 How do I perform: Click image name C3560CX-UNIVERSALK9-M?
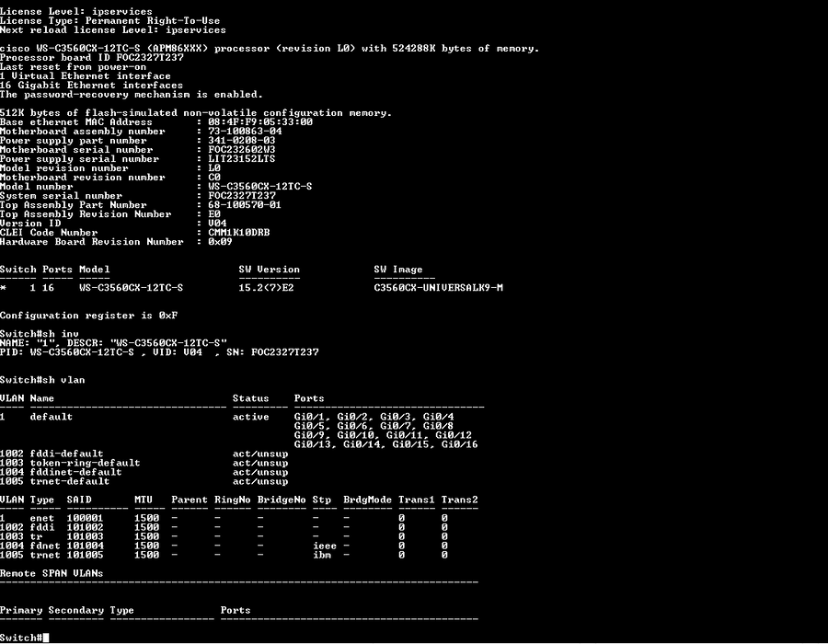tap(438, 288)
